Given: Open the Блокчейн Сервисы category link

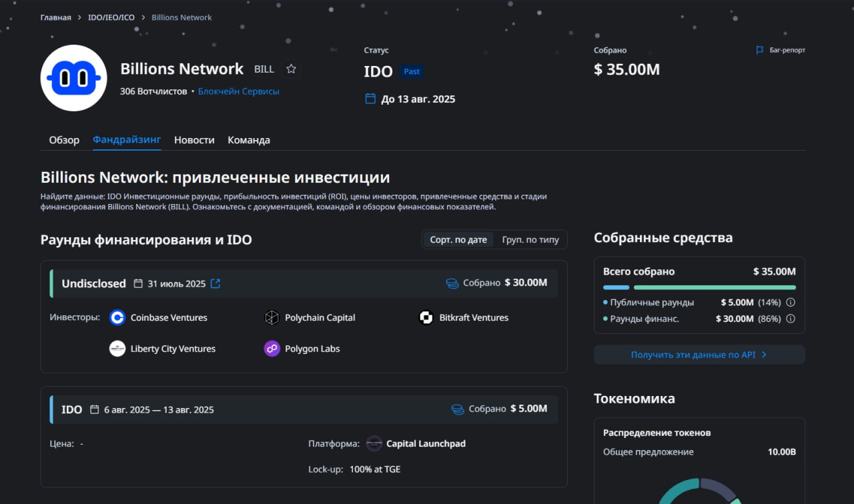Looking at the screenshot, I should click(239, 91).
